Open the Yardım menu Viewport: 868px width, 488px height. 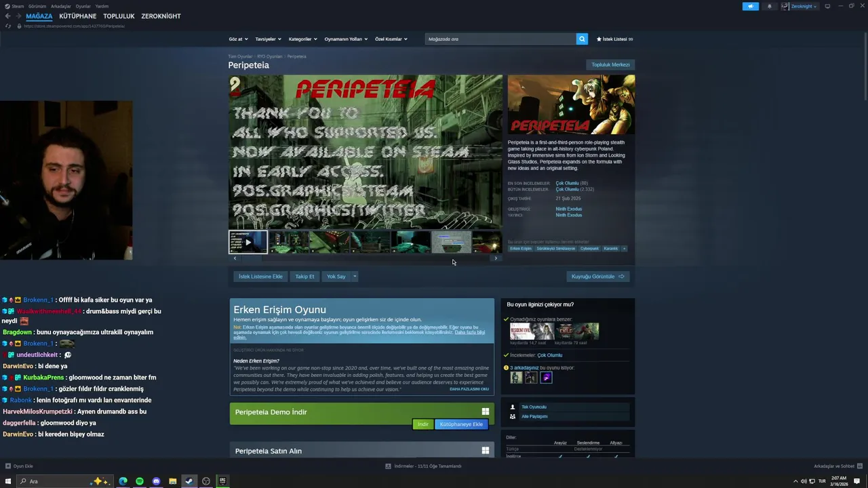pyautogui.click(x=102, y=6)
